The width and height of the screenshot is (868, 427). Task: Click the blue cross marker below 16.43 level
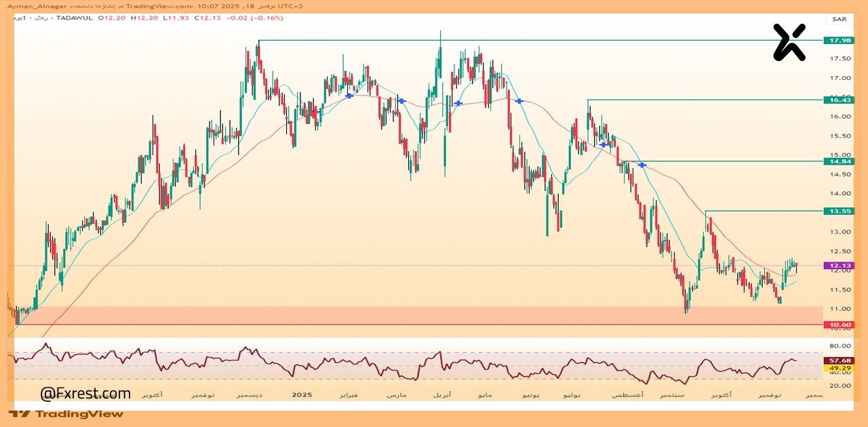tap(603, 144)
